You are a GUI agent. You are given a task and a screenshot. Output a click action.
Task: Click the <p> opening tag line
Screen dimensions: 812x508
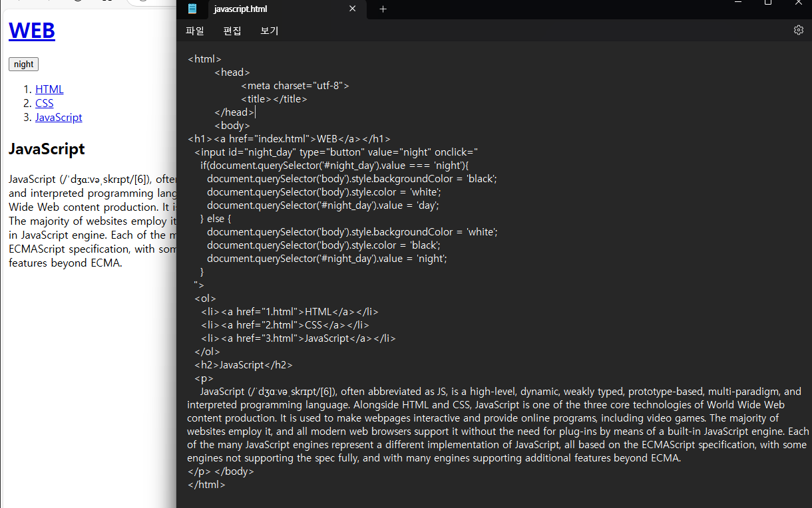204,378
